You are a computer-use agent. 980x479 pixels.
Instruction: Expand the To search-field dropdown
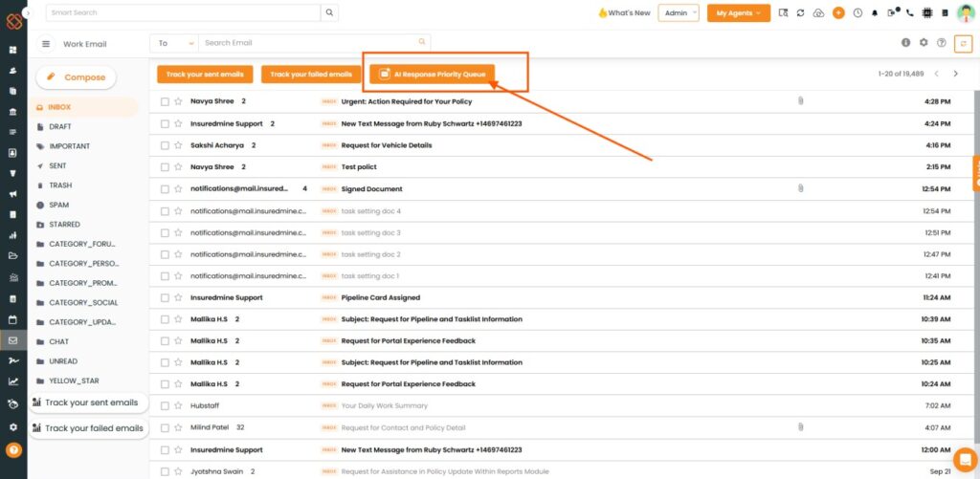pyautogui.click(x=174, y=43)
